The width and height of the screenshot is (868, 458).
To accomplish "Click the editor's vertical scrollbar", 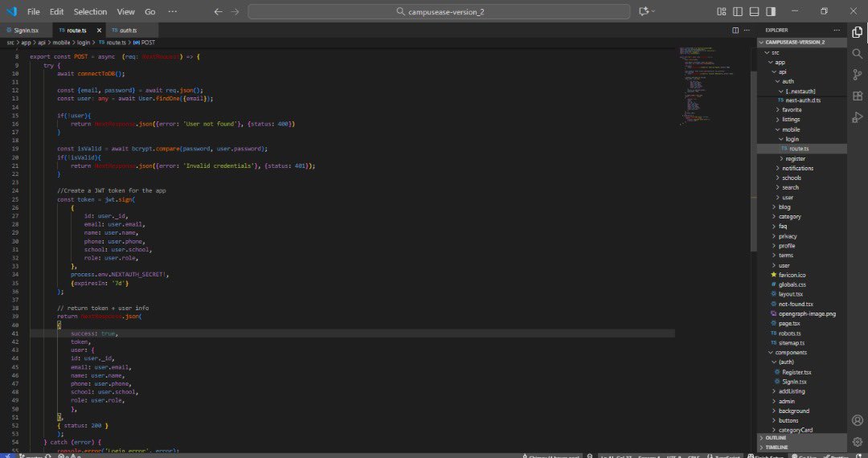I will pyautogui.click(x=753, y=161).
